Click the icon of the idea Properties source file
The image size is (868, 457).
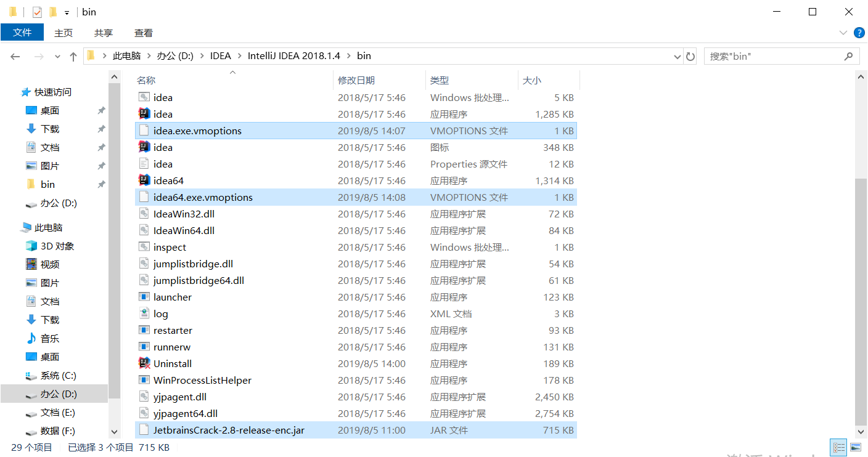[x=144, y=164]
